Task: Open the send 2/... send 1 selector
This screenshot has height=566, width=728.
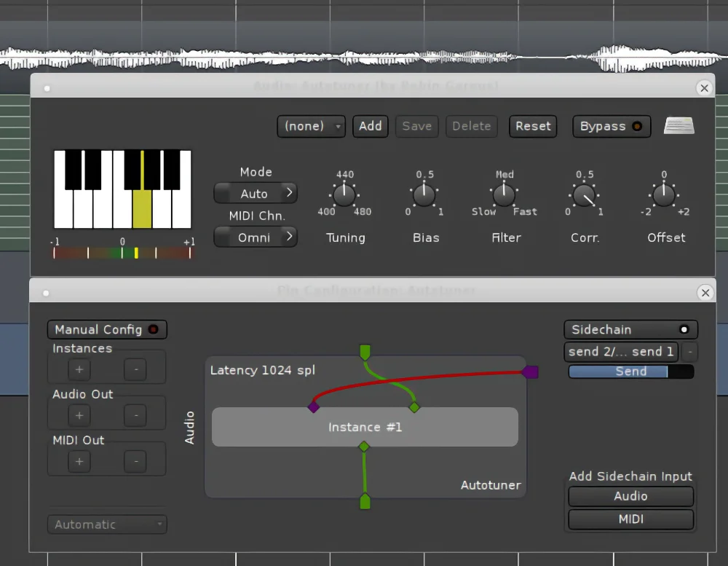Action: (620, 352)
